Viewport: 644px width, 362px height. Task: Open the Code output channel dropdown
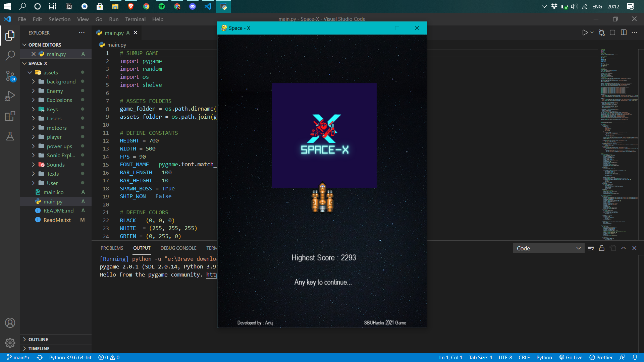(548, 248)
